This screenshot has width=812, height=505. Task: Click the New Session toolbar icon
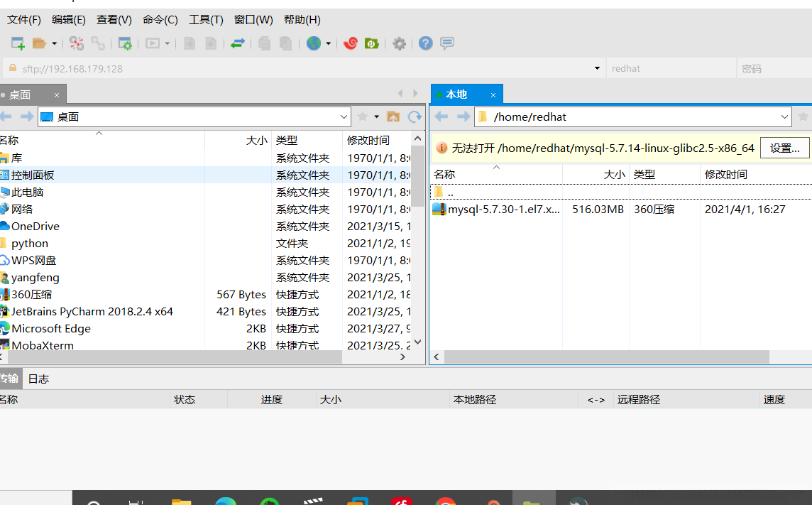(18, 43)
